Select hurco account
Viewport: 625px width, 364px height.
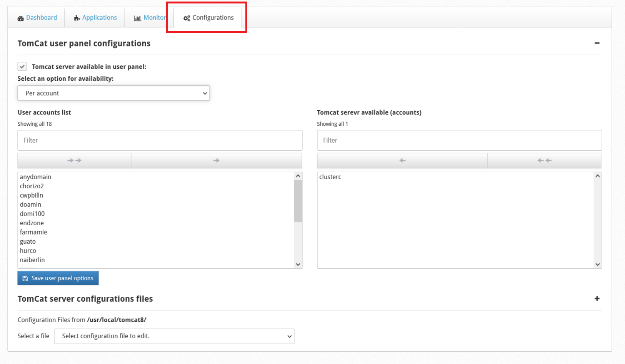[x=28, y=251]
